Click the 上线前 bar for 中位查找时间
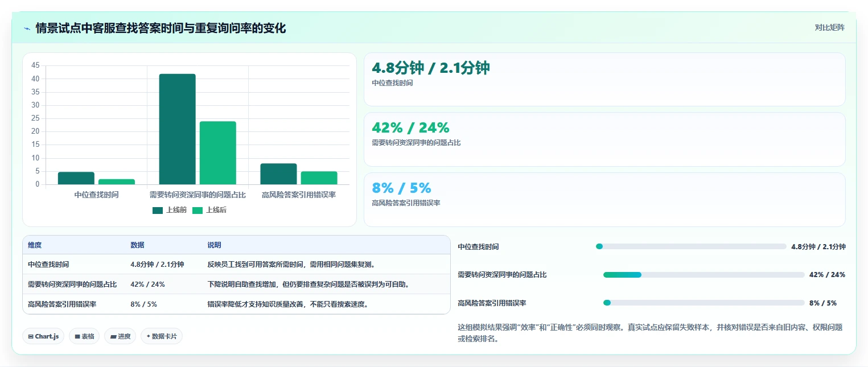 [x=76, y=178]
